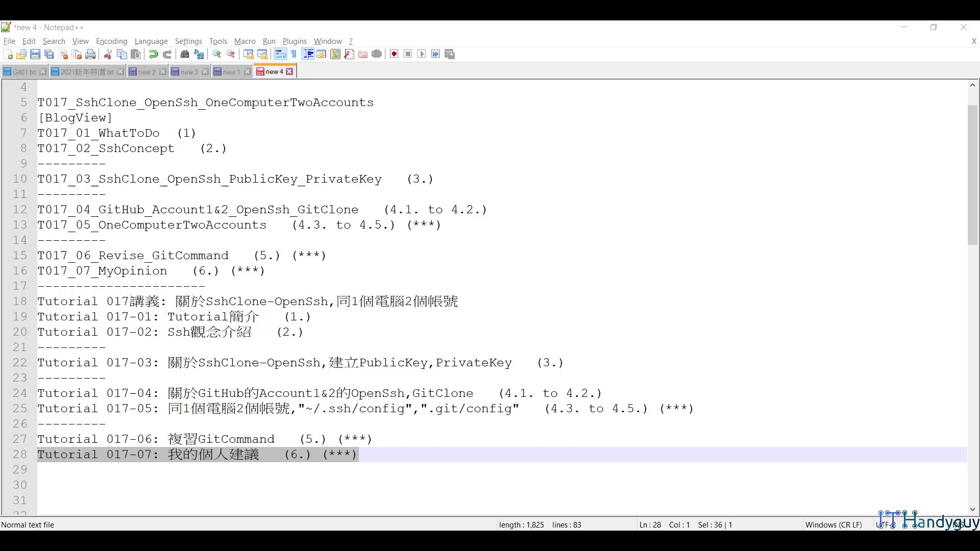Click the scroll down arrow of vertical scrollbar
Viewport: 980px width, 551px height.
(972, 509)
